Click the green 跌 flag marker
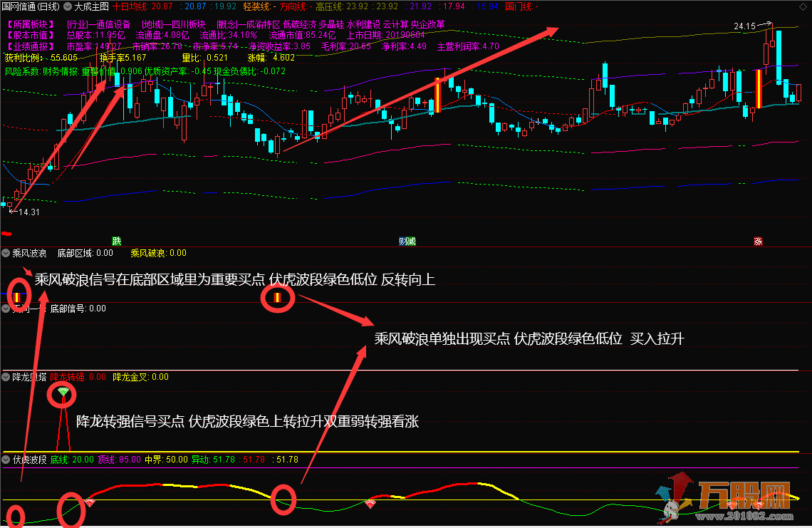This screenshot has height=528, width=812. point(117,241)
